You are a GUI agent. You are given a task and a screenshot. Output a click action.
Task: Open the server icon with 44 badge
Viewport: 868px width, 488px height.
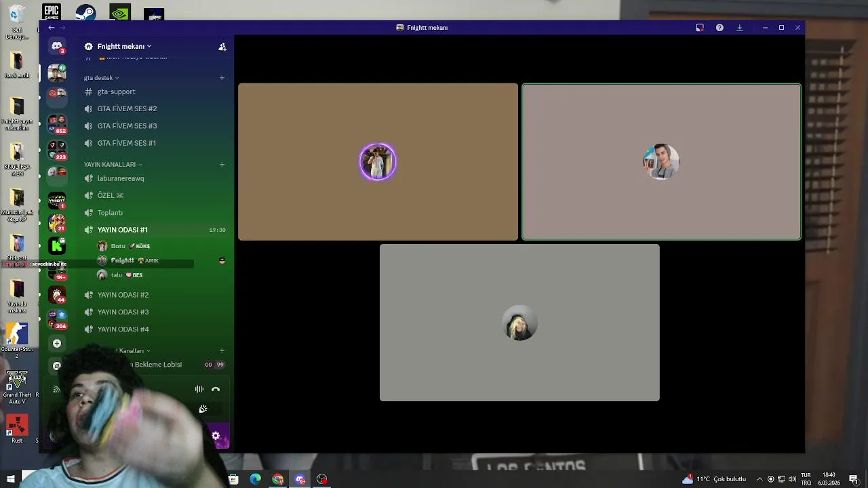pos(57,295)
